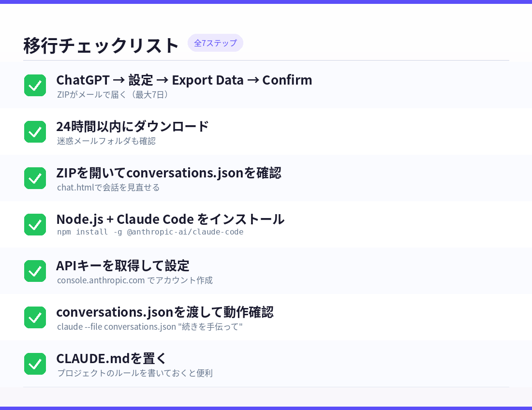Uncheck the Node.js + Claude Code install checkbox

click(35, 225)
